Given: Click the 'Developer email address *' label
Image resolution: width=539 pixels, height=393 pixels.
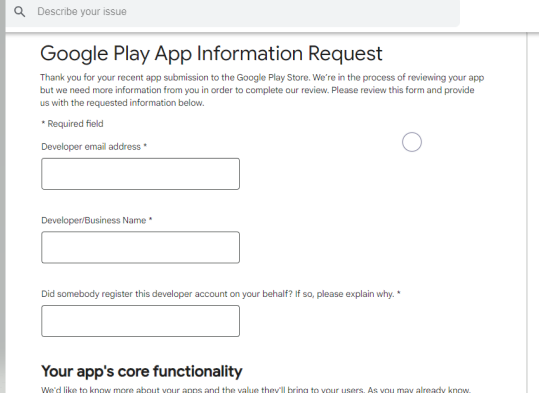Looking at the screenshot, I should tap(94, 147).
